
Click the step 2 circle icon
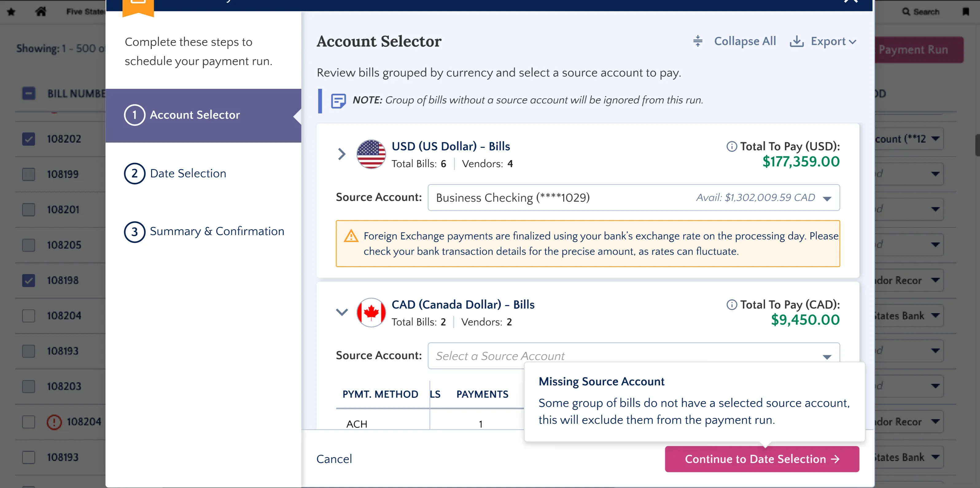[x=134, y=174]
